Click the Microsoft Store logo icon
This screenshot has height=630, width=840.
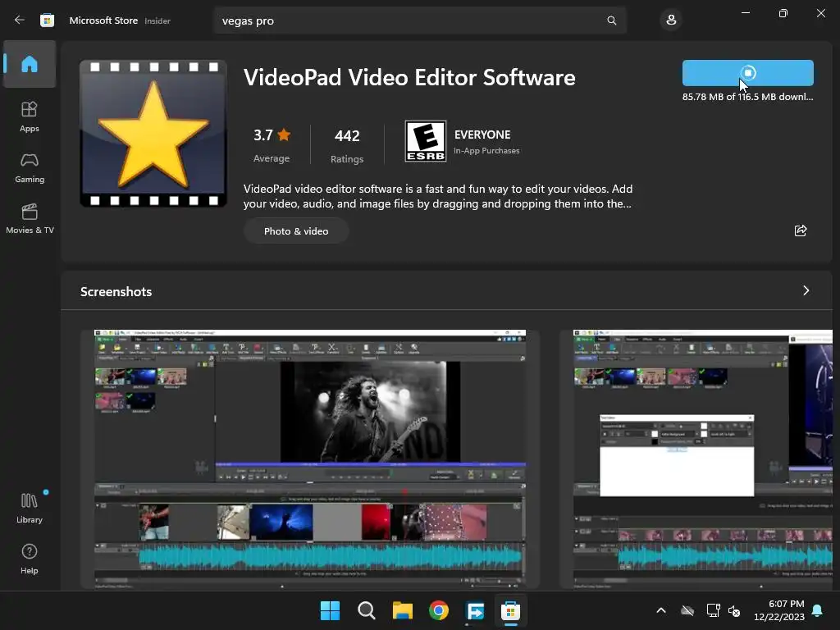coord(47,21)
